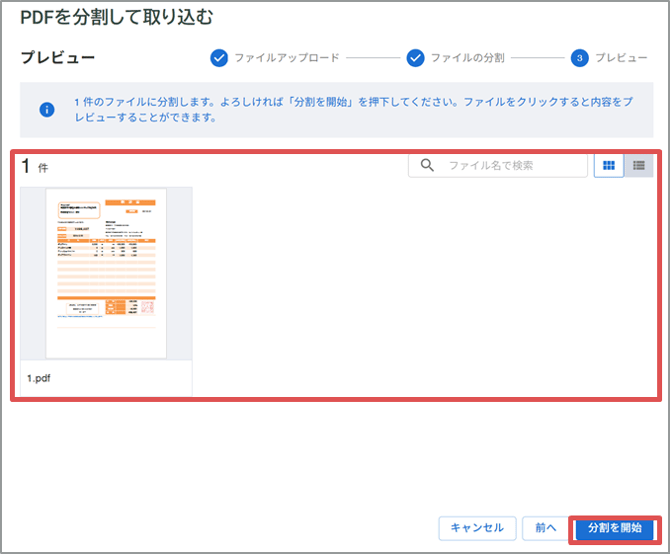This screenshot has height=554, width=670.
Task: Click the blue info icon in banner
Action: click(x=46, y=109)
